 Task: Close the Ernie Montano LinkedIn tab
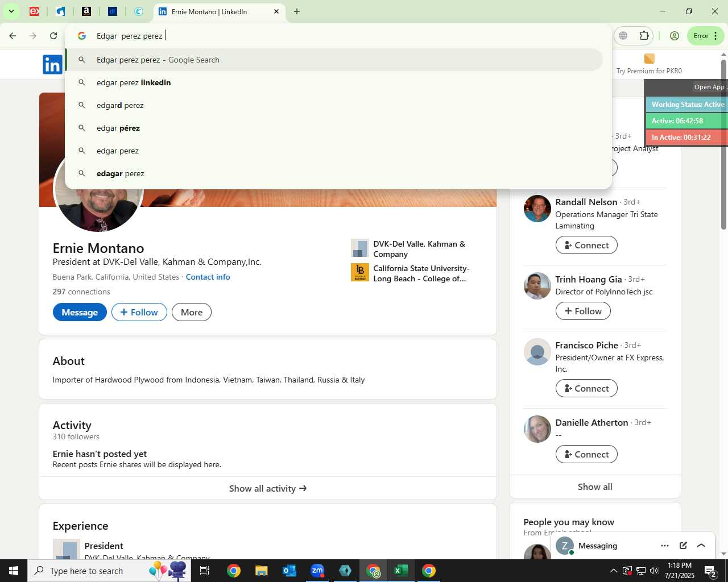tap(276, 11)
